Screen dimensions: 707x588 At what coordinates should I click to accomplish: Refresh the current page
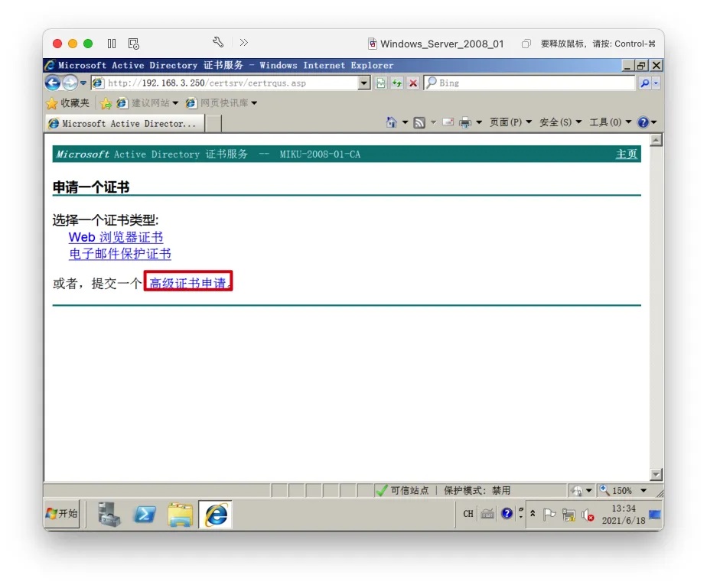[x=397, y=83]
